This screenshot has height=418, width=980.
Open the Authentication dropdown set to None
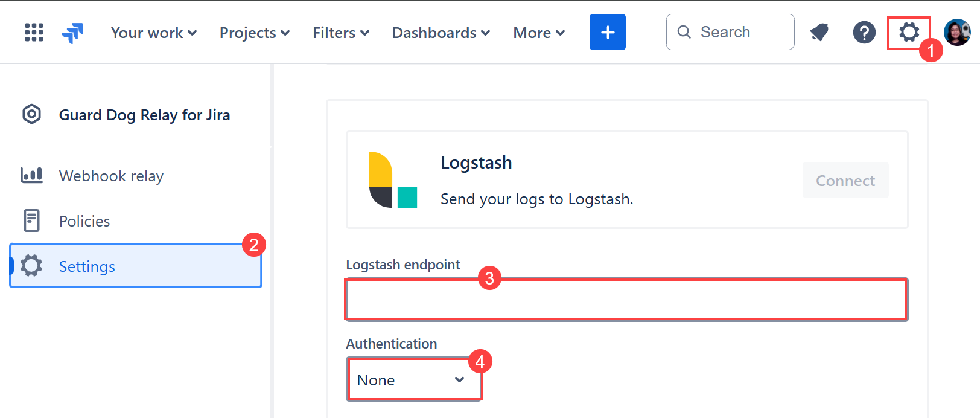(415, 379)
